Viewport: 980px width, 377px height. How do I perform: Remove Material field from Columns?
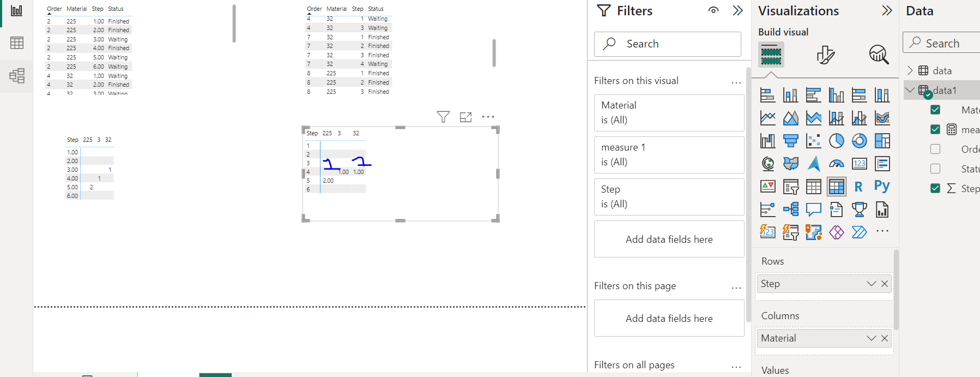point(885,338)
